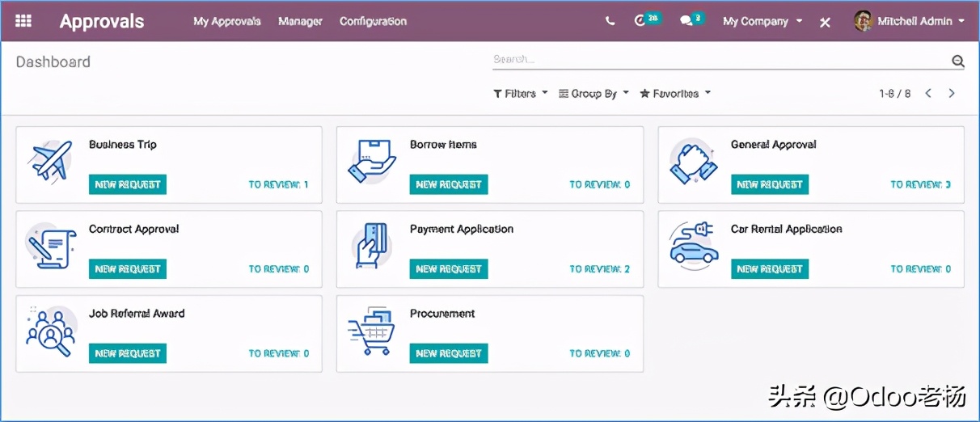The width and height of the screenshot is (980, 422).
Task: Open Borrow Items To Review link
Action: pyautogui.click(x=600, y=185)
